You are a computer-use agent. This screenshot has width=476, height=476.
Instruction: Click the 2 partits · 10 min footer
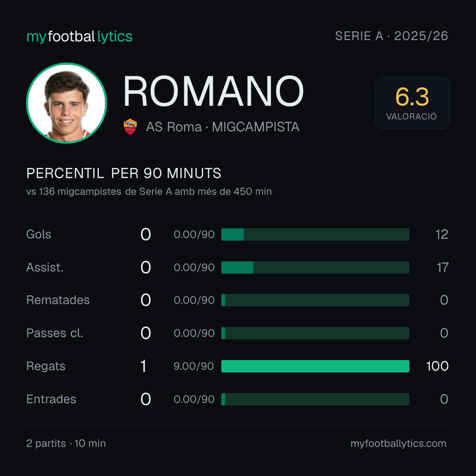pos(66,443)
